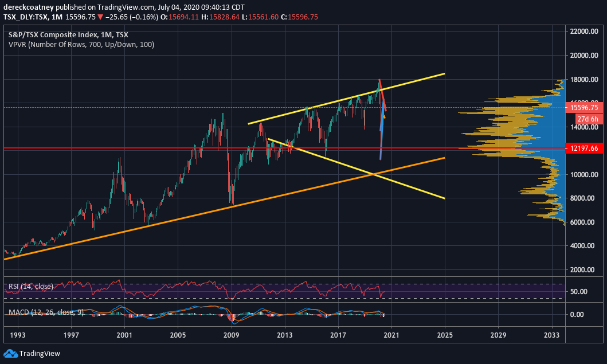Click the 2033 time axis label
Viewport: 607px width, 364px height.
(x=551, y=335)
